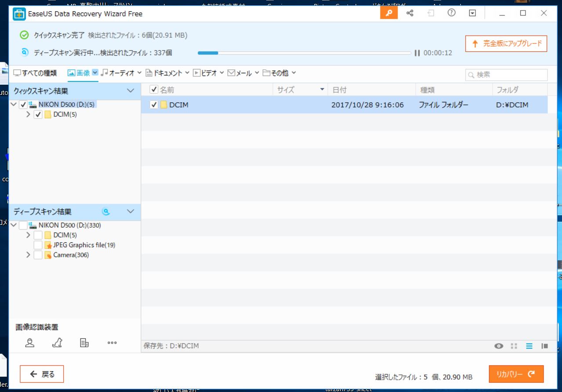Click the 完全版にアップグレード button
562x392 pixels.
tap(506, 43)
